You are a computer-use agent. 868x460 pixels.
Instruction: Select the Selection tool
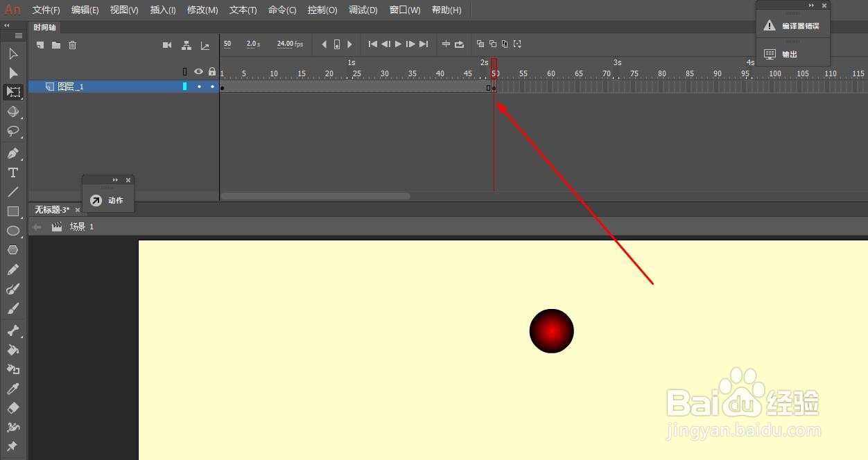click(x=12, y=53)
